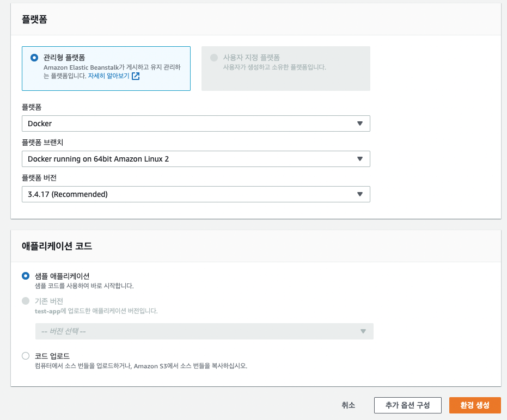Viewport: 507px width, 420px height.
Task: Click the 샘플 코드를 사용하여 바로 시작합니다 text
Action: 84,286
